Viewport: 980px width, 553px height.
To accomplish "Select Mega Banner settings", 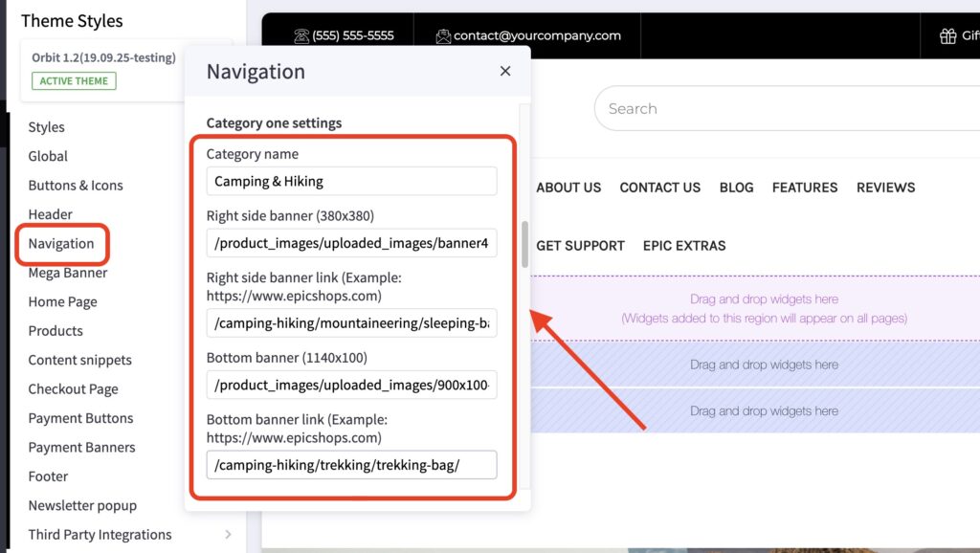I will pyautogui.click(x=68, y=273).
